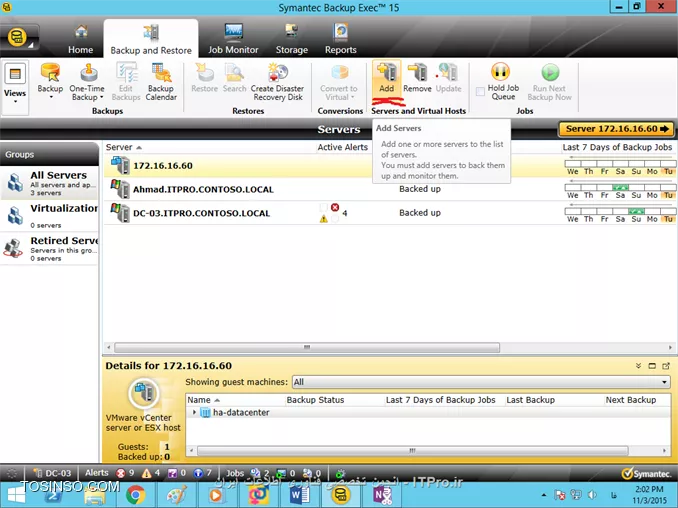Click the Add server button
Viewport: 678px width, 508px height.
coord(387,78)
